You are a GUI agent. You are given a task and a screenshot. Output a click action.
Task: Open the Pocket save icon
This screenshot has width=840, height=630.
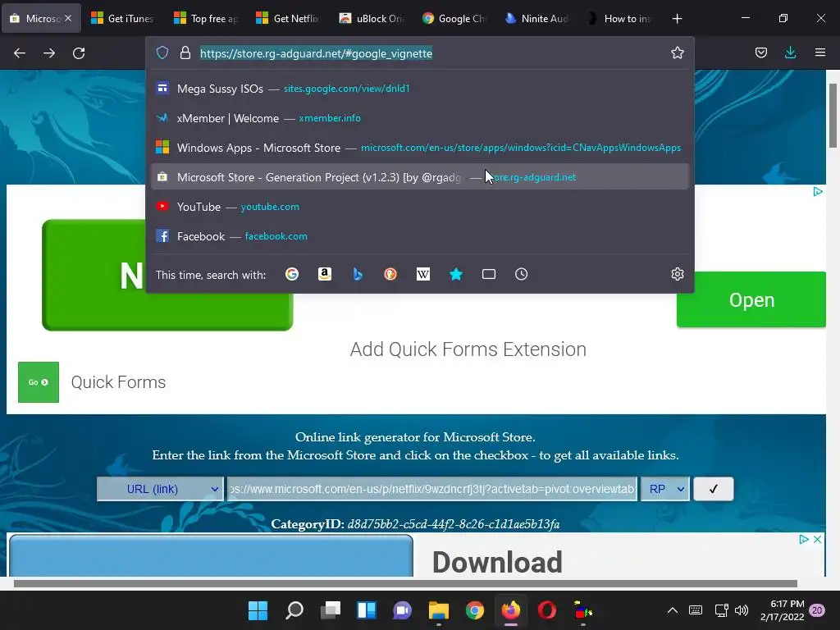(x=760, y=52)
